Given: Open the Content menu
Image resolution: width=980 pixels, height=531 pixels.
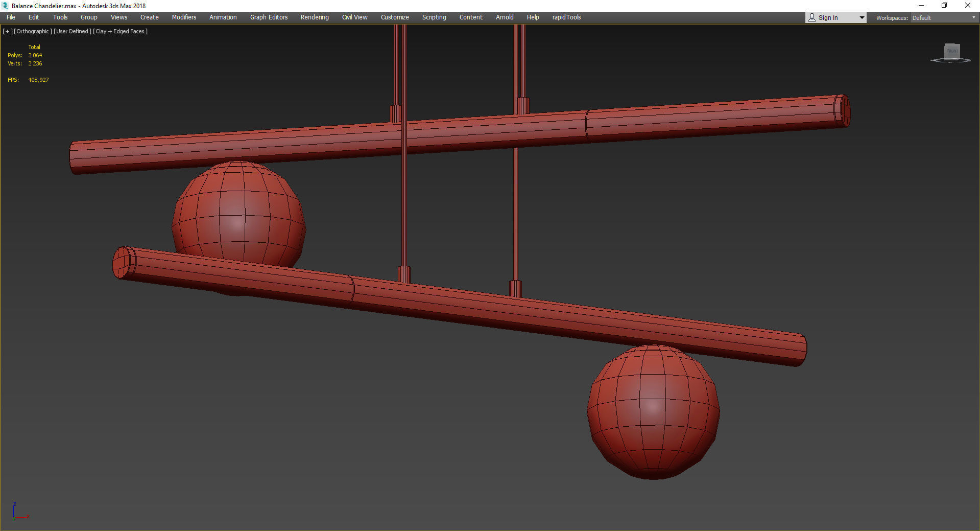Looking at the screenshot, I should [x=471, y=17].
